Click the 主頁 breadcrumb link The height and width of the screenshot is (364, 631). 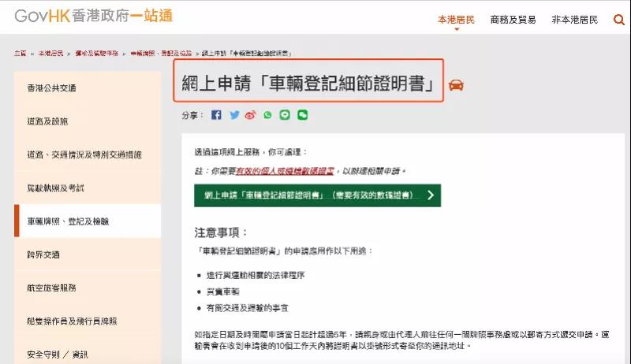pyautogui.click(x=21, y=53)
